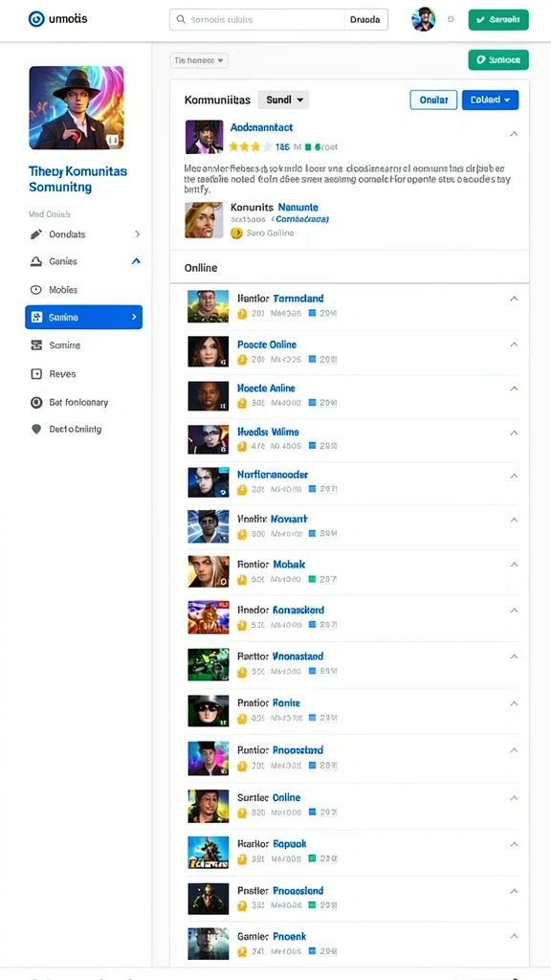Image resolution: width=551 pixels, height=980 pixels.
Task: Click the Onular outlined button
Action: point(433,100)
